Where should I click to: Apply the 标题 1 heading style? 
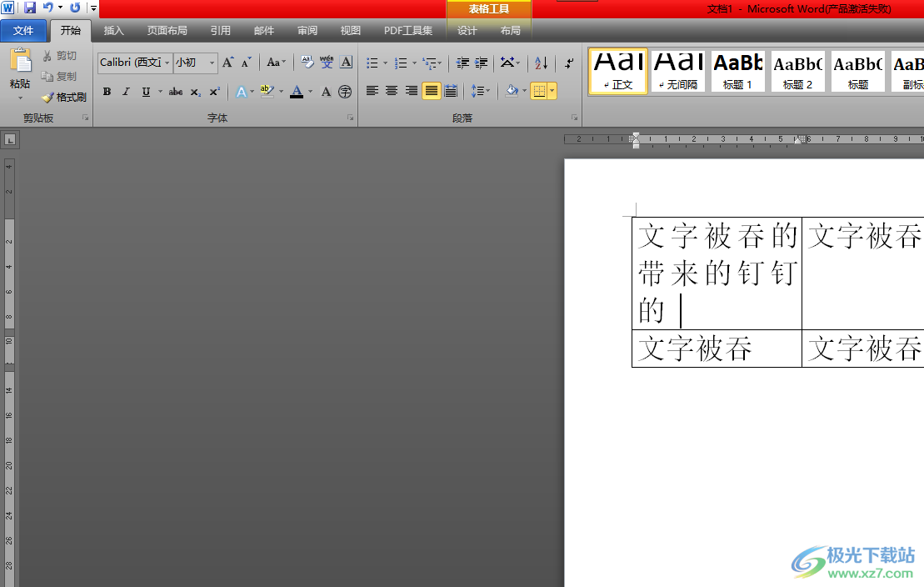(x=738, y=72)
